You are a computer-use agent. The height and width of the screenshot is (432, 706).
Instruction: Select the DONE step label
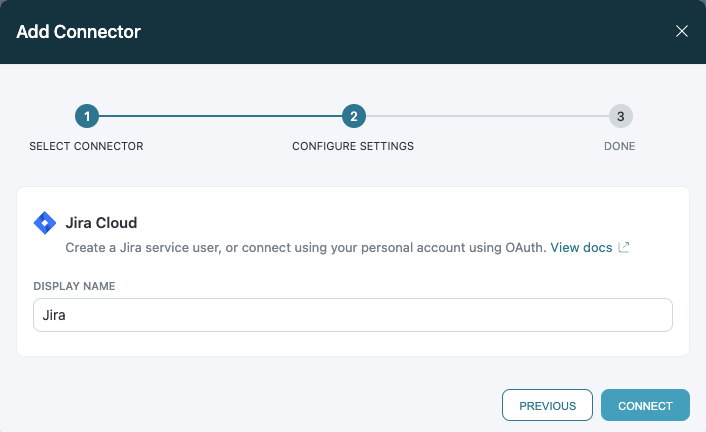coord(621,146)
